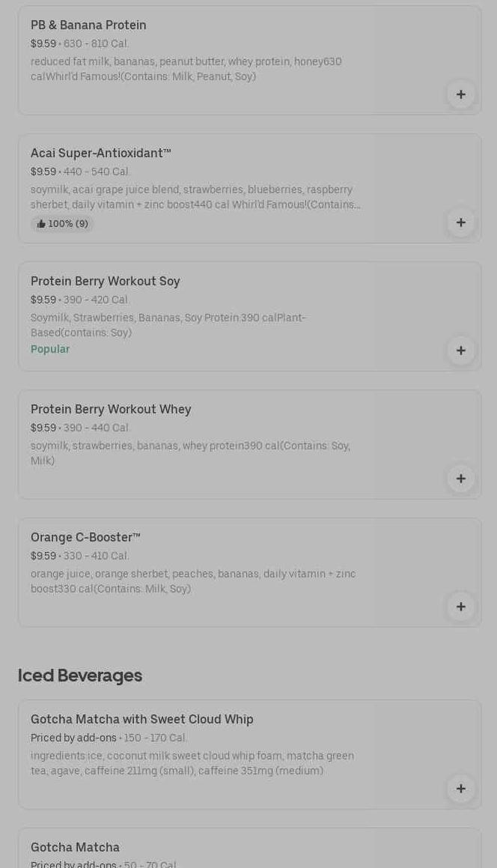Add PB & Banana Protein to cart

coord(460,94)
